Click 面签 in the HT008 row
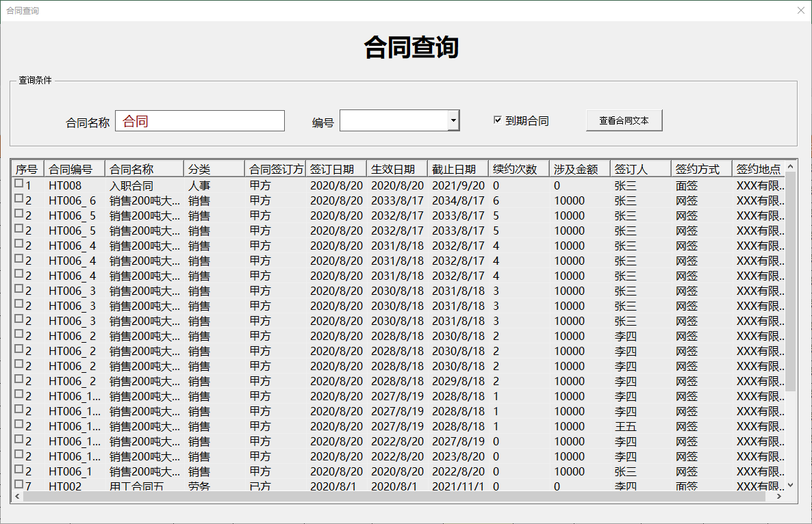Viewport: 812px width, 524px height. click(687, 185)
